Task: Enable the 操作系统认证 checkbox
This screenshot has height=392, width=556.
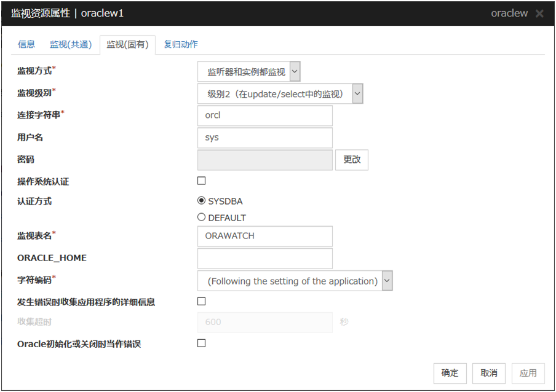Action: coord(201,181)
